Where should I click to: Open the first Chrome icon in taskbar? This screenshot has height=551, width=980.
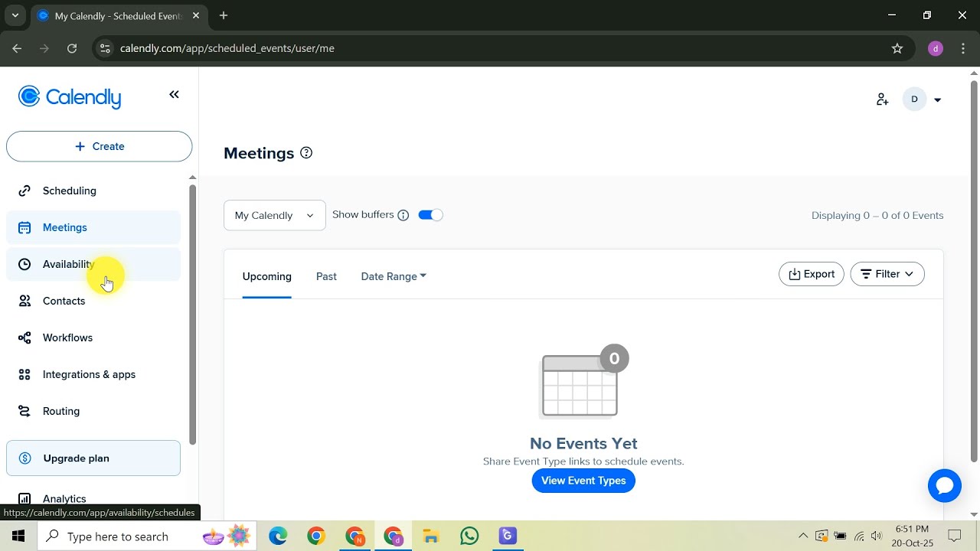316,536
